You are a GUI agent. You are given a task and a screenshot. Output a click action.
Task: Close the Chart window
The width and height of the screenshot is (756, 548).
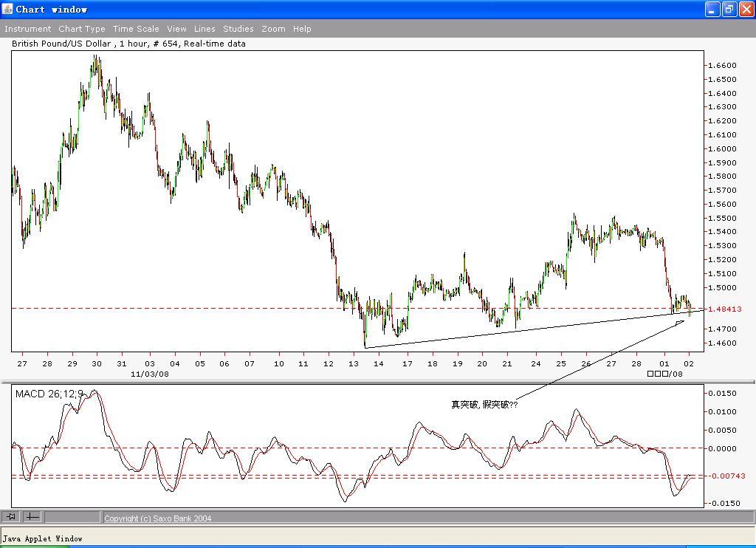click(746, 9)
